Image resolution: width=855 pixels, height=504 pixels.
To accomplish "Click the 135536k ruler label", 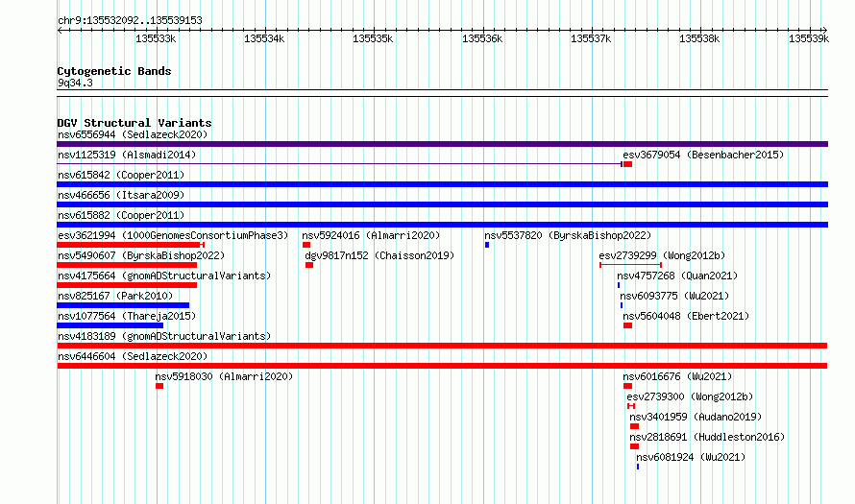I will (482, 38).
